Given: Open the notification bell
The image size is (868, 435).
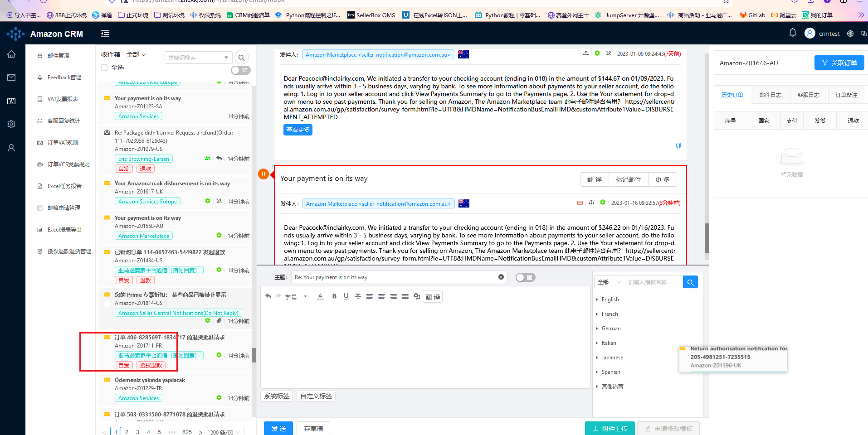Looking at the screenshot, I should click(793, 33).
